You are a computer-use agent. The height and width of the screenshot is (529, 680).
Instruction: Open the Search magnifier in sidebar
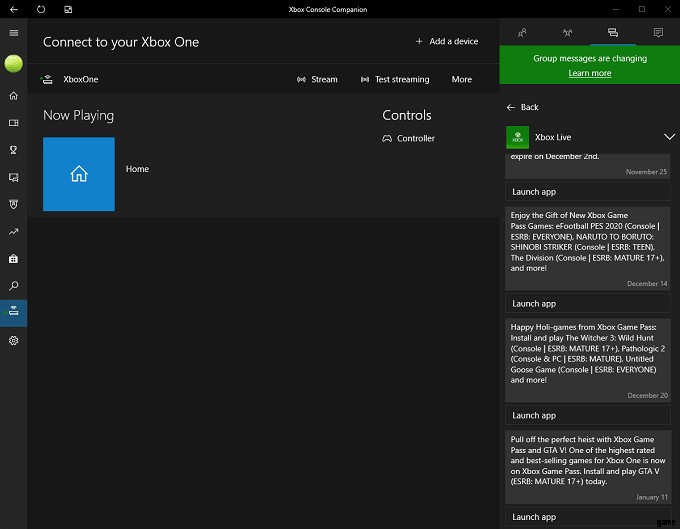[13, 286]
